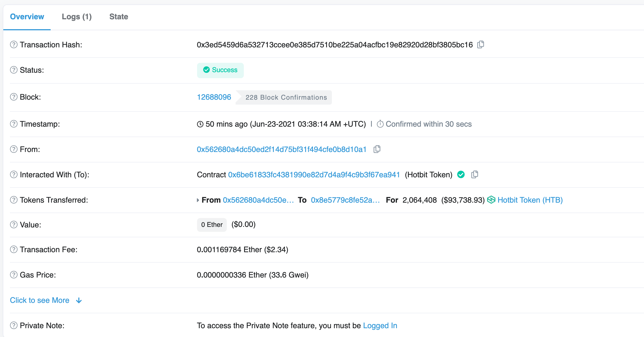Expand Click to see More
The height and width of the screenshot is (337, 644).
tap(46, 300)
